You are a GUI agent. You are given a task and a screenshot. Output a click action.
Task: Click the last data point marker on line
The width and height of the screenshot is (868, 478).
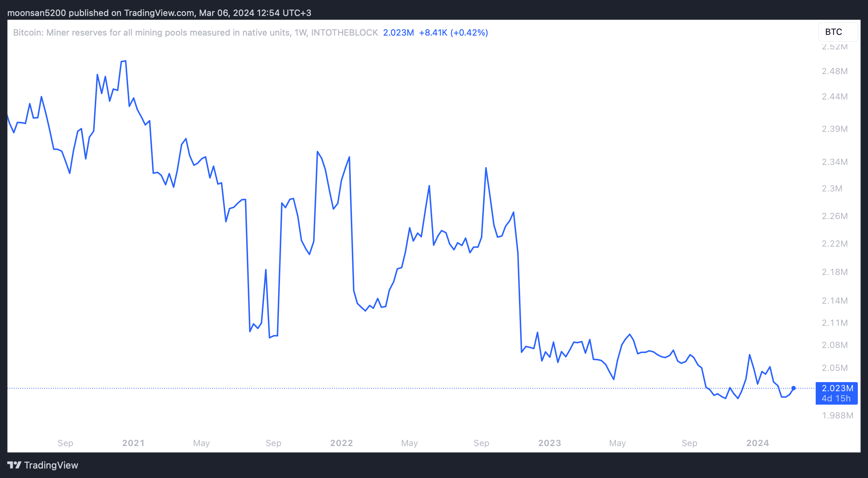point(794,388)
